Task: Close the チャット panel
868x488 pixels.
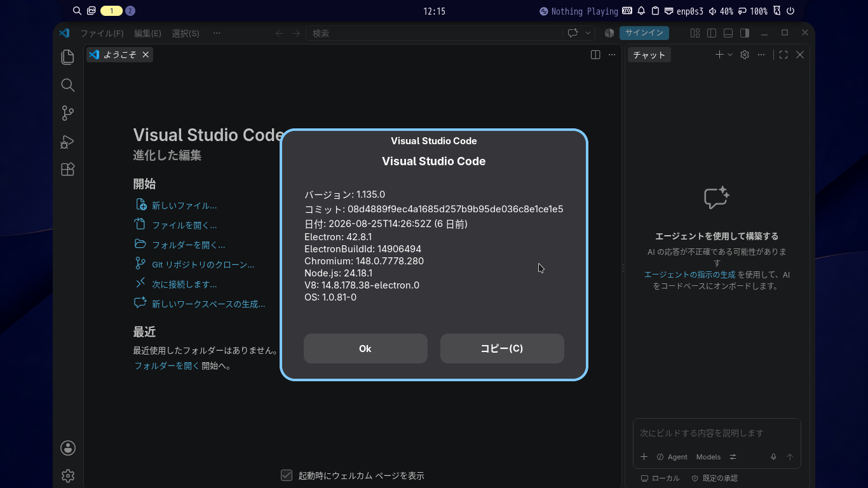Action: (x=800, y=55)
